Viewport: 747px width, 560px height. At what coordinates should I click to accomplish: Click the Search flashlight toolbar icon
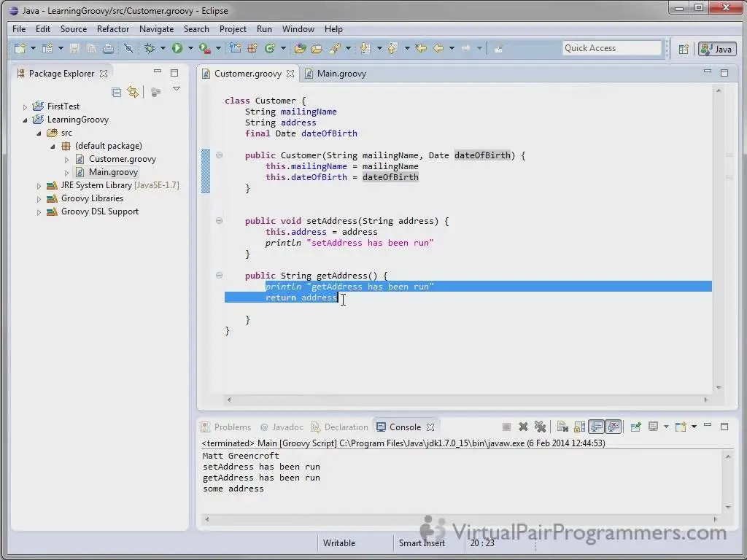pyautogui.click(x=335, y=48)
